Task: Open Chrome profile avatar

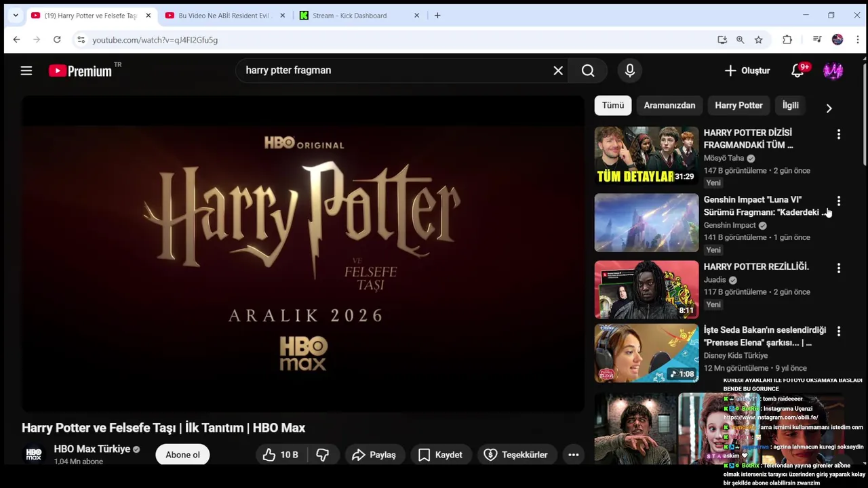Action: click(x=837, y=40)
